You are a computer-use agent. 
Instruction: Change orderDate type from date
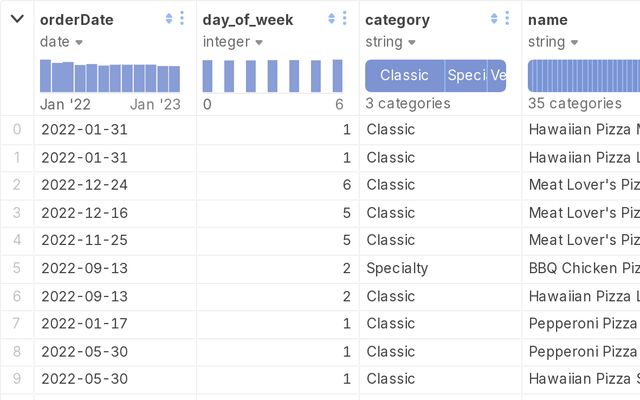[61, 42]
